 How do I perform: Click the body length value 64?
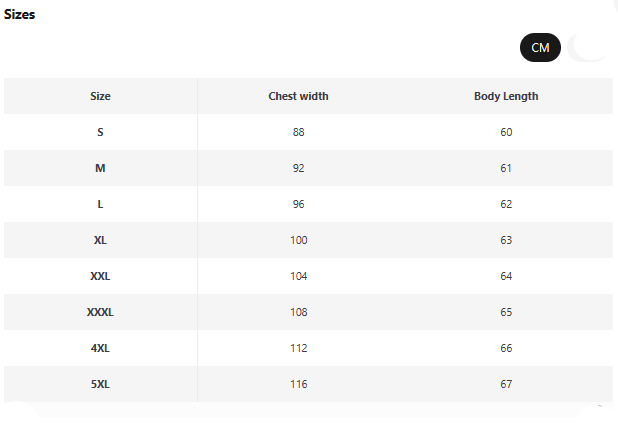(x=506, y=276)
